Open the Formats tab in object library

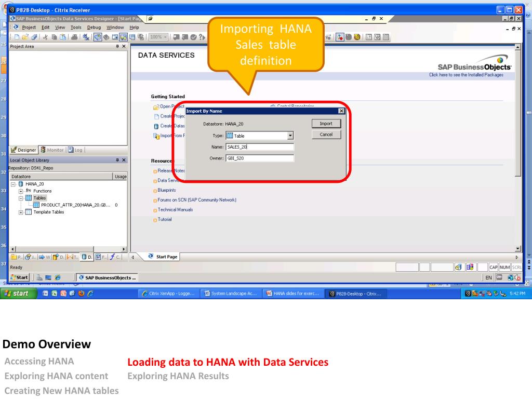pyautogui.click(x=101, y=257)
